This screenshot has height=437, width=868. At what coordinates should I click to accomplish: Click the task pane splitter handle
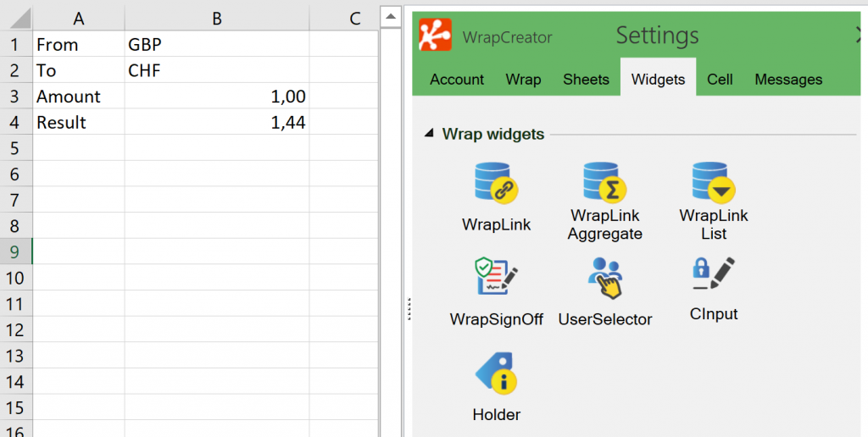pyautogui.click(x=409, y=308)
